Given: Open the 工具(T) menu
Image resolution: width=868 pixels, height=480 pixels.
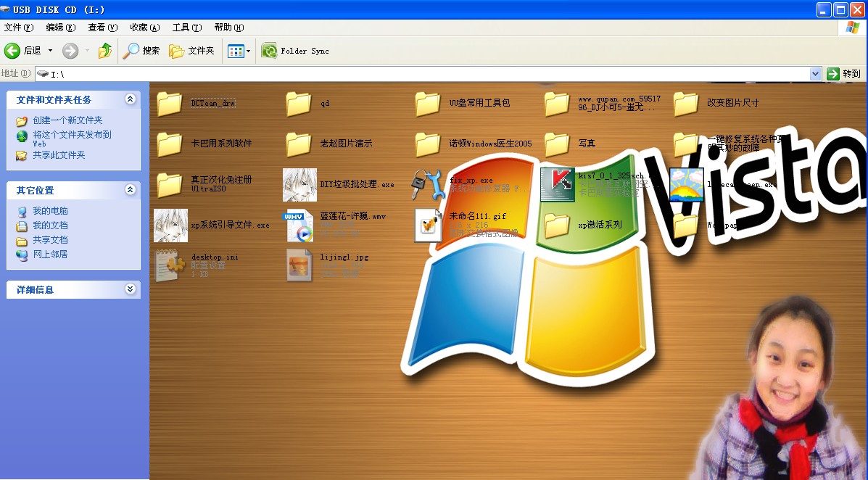Looking at the screenshot, I should pos(187,27).
